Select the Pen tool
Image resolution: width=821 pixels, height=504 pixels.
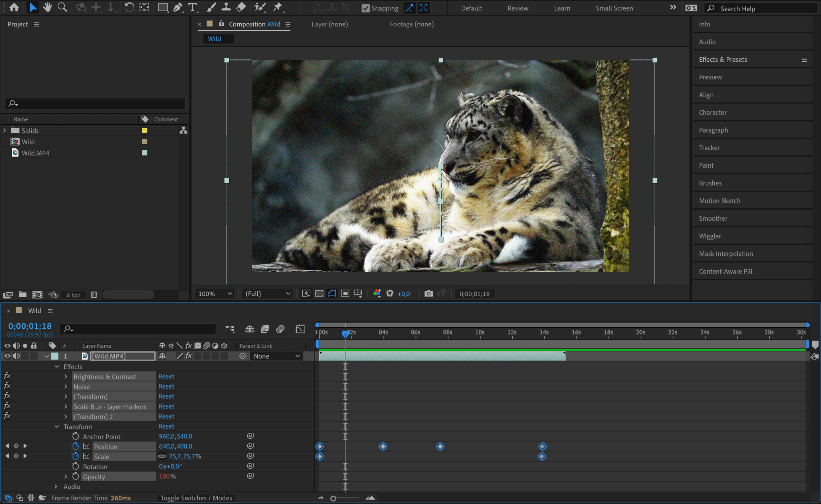178,7
